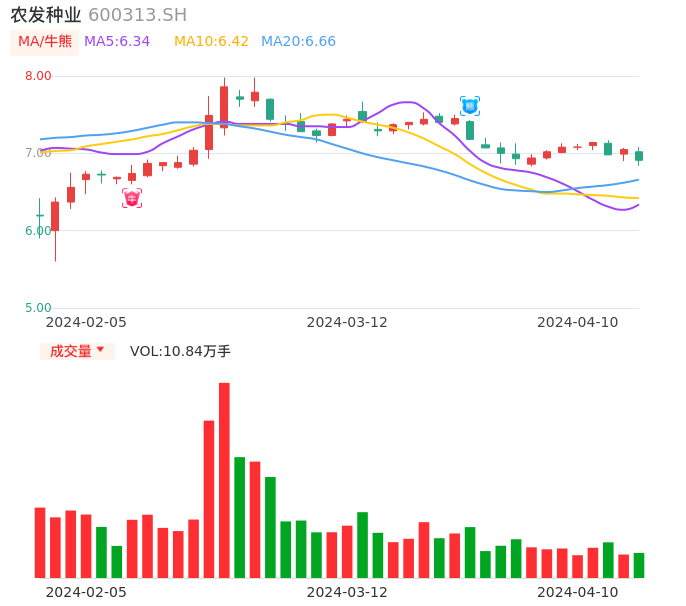The height and width of the screenshot is (606, 686).
Task: Click the 2024-04-10 date under volume chart
Action: (578, 593)
